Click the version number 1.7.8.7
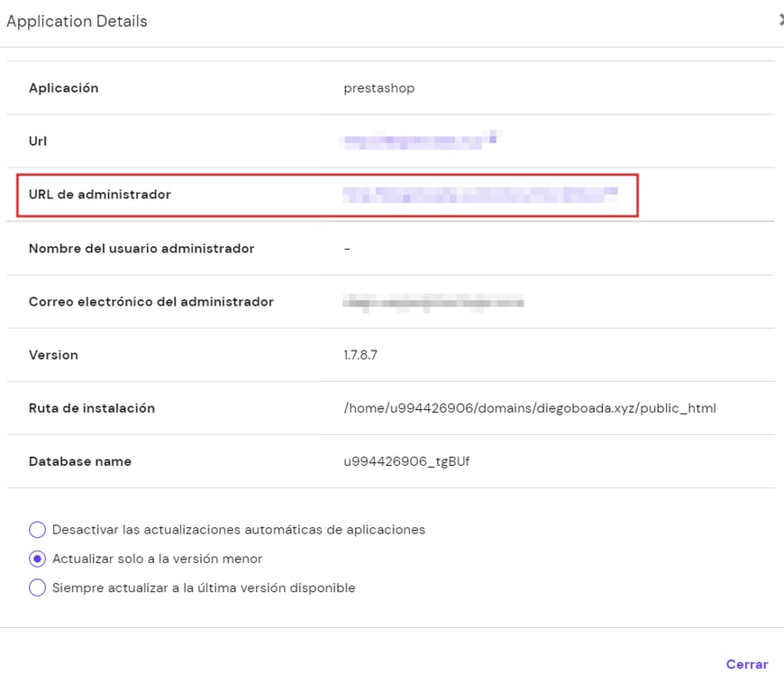 [x=360, y=355]
